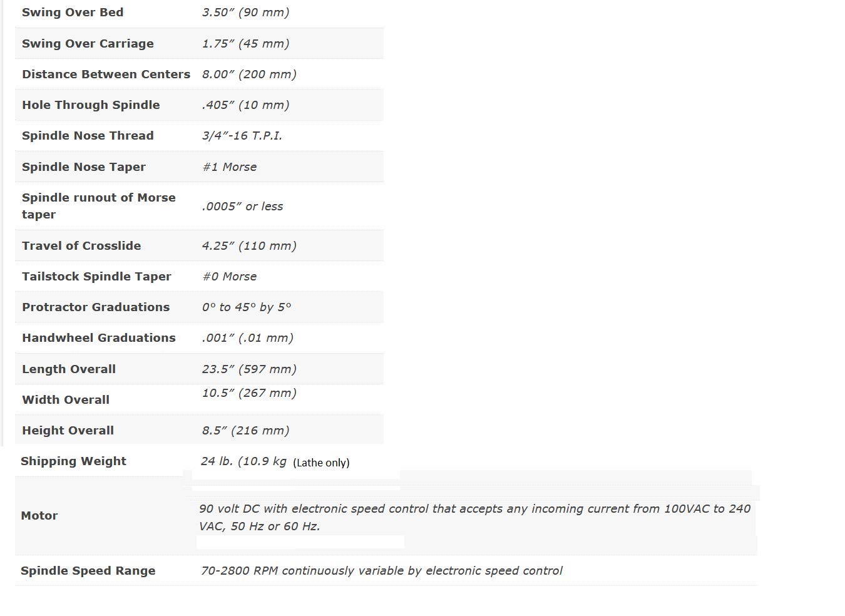Click the Motor row label
This screenshot has width=845, height=616.
tap(39, 516)
